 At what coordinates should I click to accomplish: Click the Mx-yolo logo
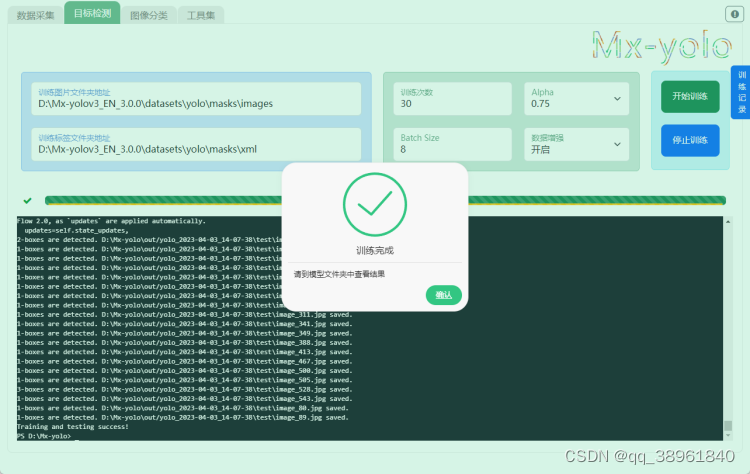point(662,46)
